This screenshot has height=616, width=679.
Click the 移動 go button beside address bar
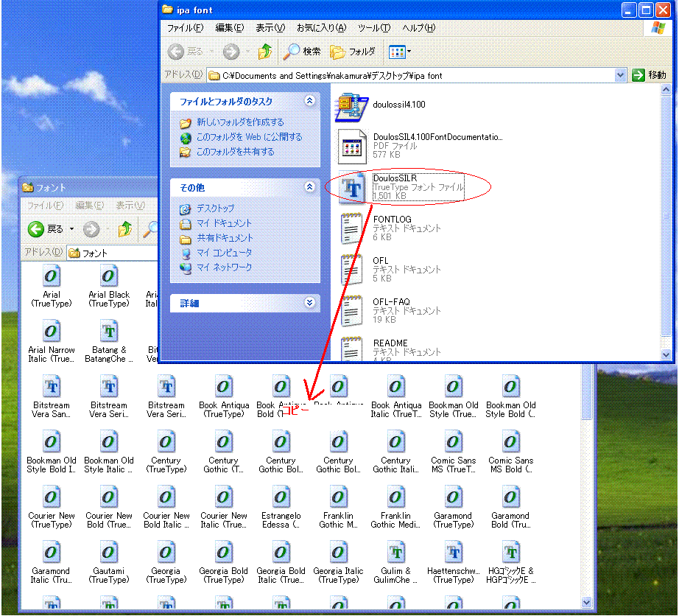(x=649, y=75)
